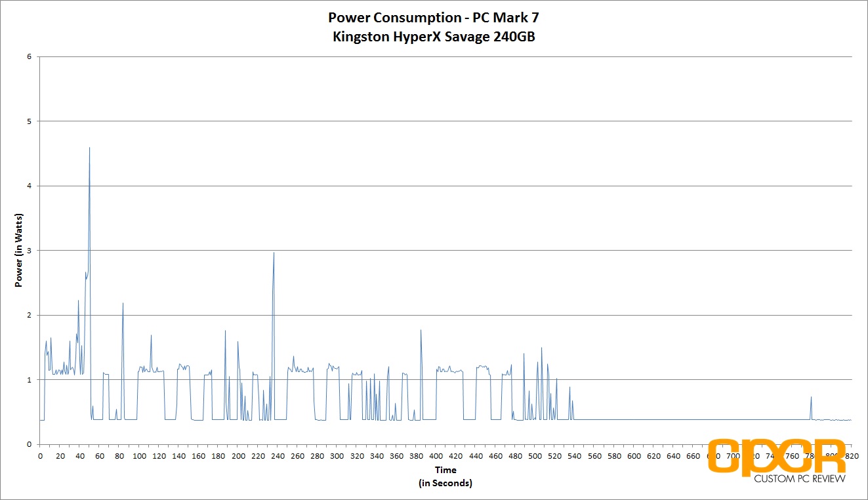
Task: Click the chart title "Power Consumption - PC Mark 7"
Action: tap(434, 18)
